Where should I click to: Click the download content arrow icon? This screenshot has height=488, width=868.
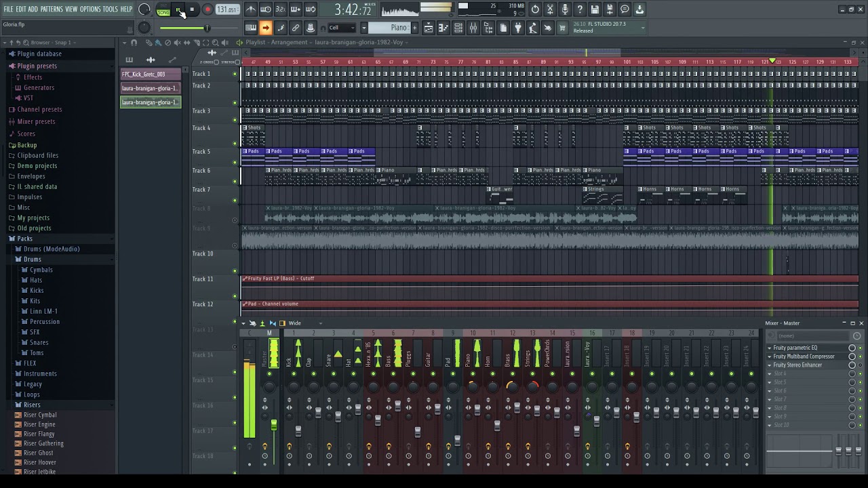coord(639,9)
